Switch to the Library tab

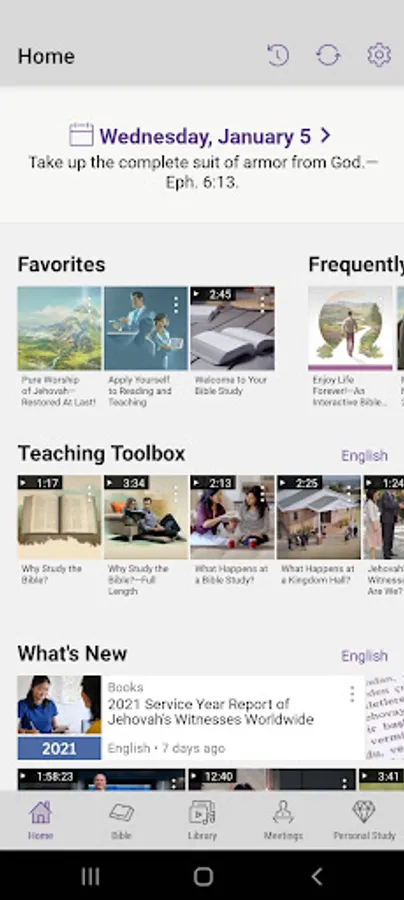pos(202,821)
